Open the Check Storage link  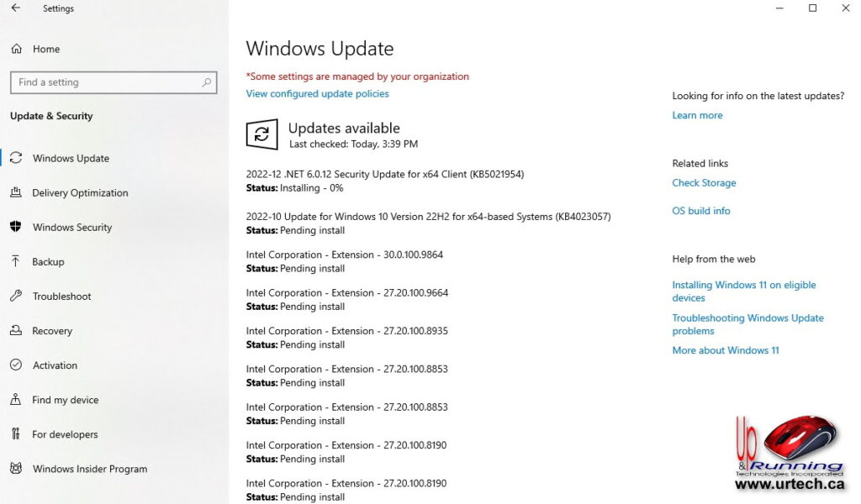(x=704, y=182)
